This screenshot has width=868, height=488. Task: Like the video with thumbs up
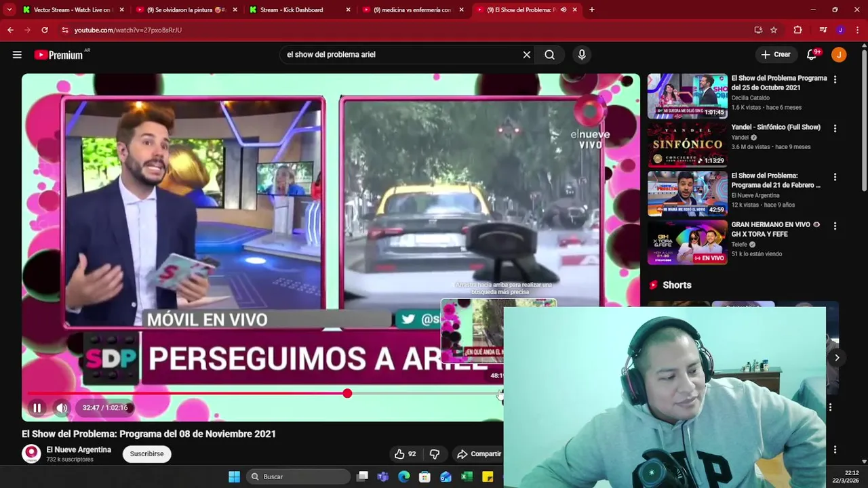tap(406, 454)
